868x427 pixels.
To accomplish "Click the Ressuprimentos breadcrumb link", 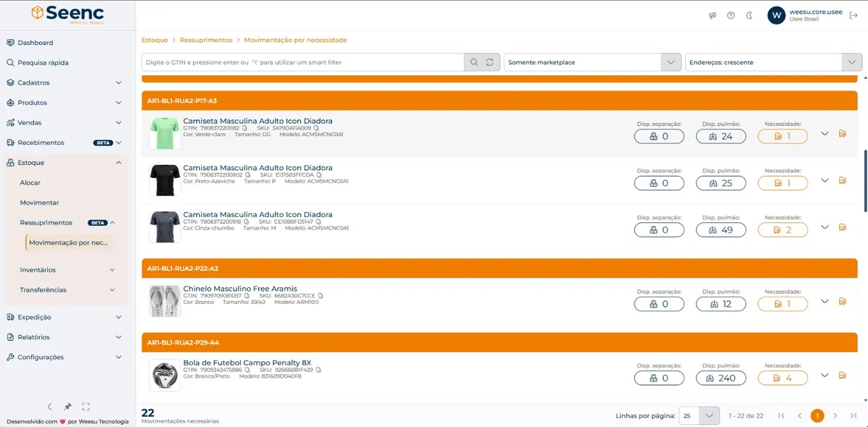I will click(206, 41).
